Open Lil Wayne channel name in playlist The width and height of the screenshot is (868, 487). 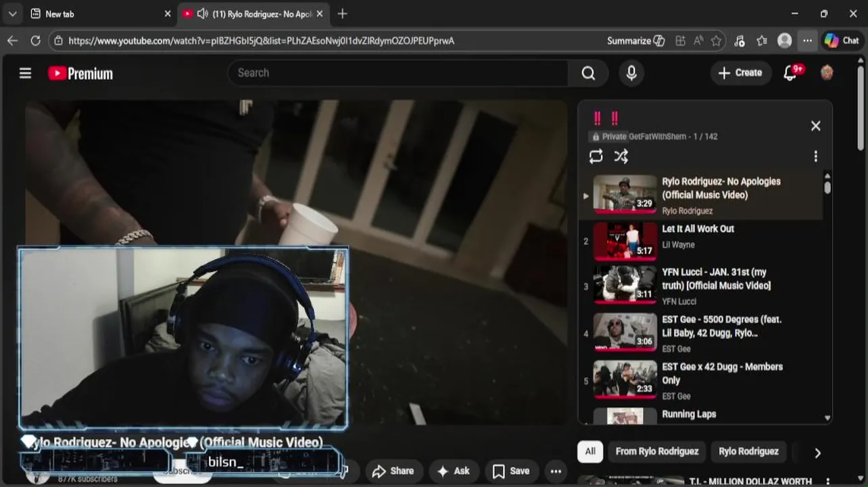678,245
